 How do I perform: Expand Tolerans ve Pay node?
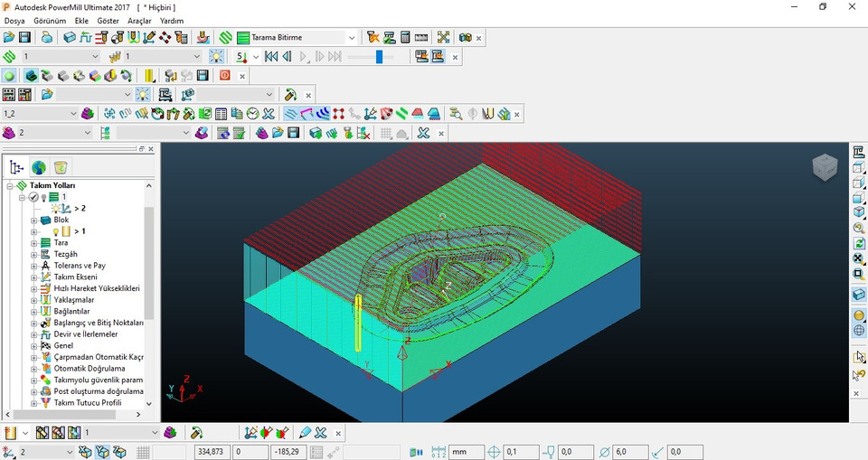(x=33, y=267)
